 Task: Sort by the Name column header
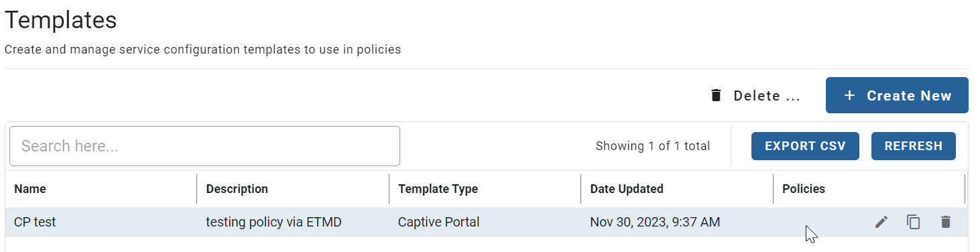30,189
